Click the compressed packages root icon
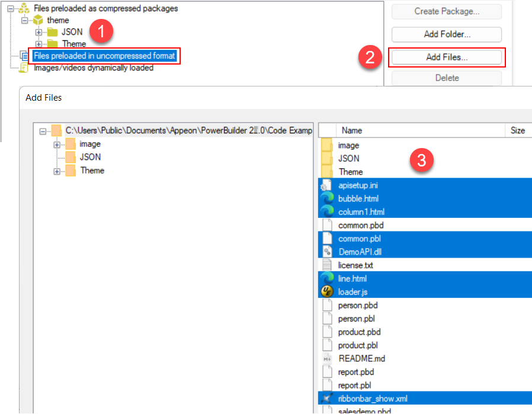This screenshot has width=532, height=414. (24, 9)
